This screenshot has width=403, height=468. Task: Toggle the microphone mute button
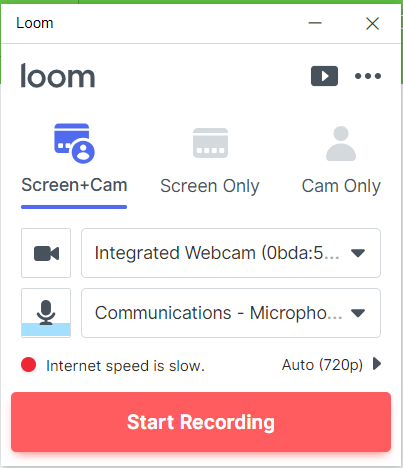[46, 313]
